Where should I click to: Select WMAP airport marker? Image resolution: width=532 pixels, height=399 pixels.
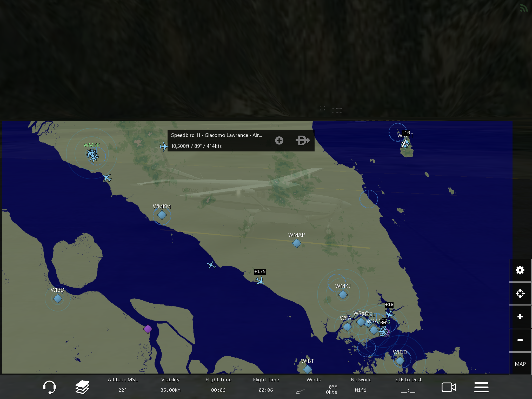[x=296, y=243]
